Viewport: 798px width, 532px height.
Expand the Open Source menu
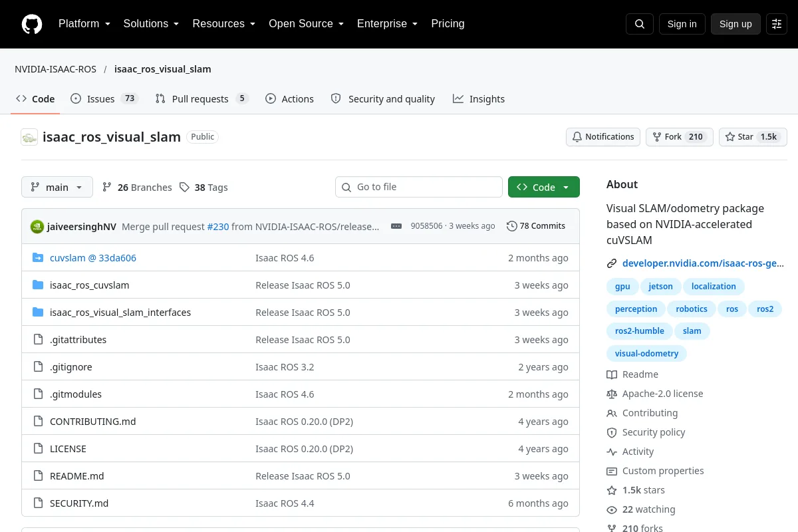306,24
